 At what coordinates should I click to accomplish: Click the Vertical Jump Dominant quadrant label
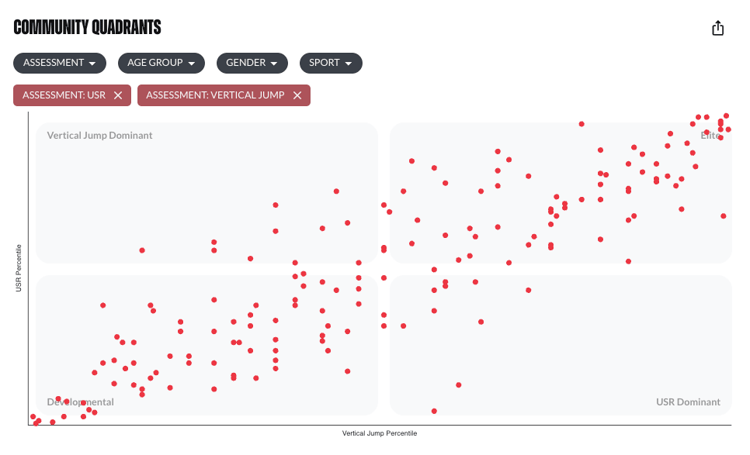tap(100, 135)
